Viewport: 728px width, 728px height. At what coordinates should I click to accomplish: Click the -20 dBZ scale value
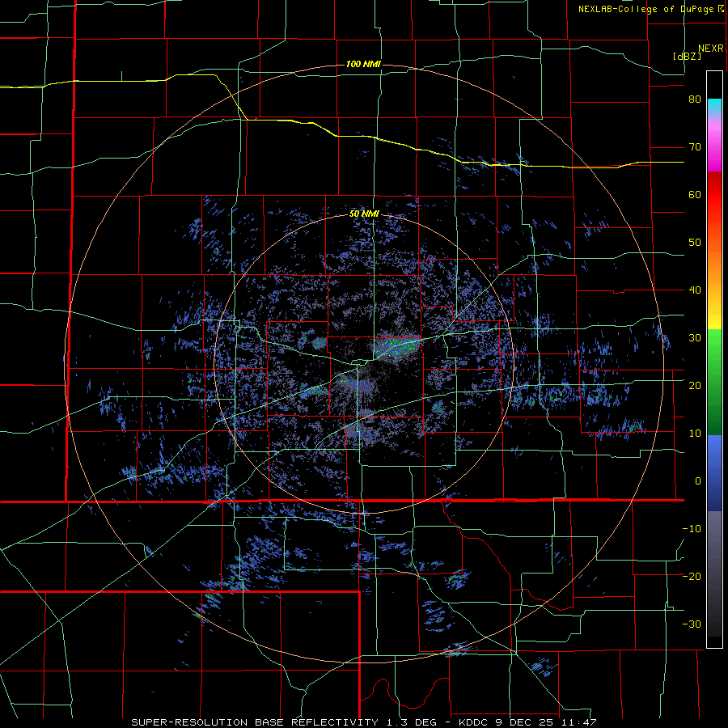point(692,577)
